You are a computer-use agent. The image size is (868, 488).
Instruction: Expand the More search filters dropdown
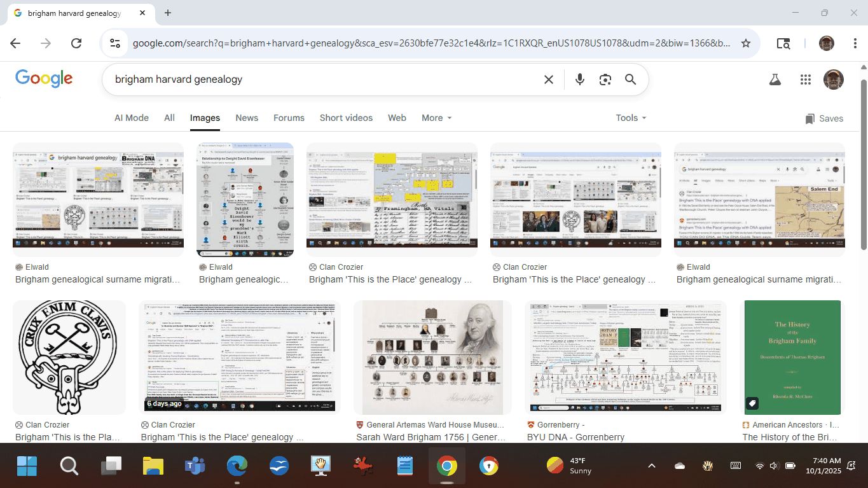[x=436, y=118]
